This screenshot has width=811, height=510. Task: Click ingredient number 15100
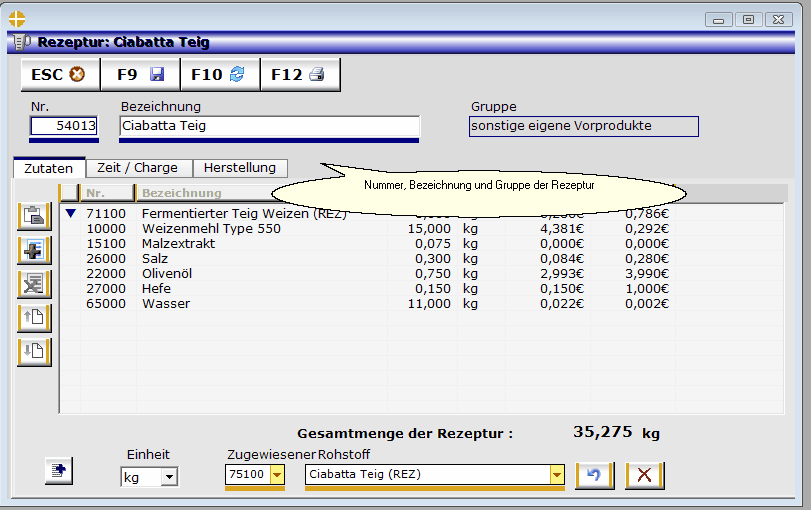point(106,244)
